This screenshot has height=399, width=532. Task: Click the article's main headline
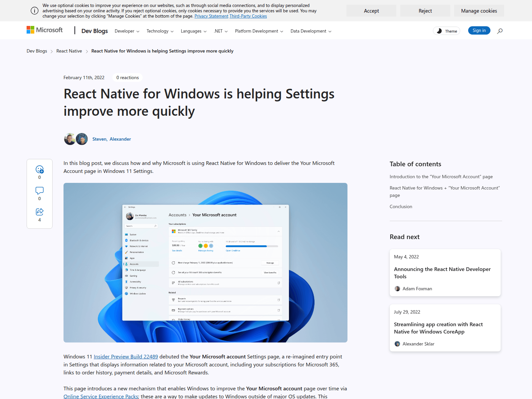pos(199,102)
